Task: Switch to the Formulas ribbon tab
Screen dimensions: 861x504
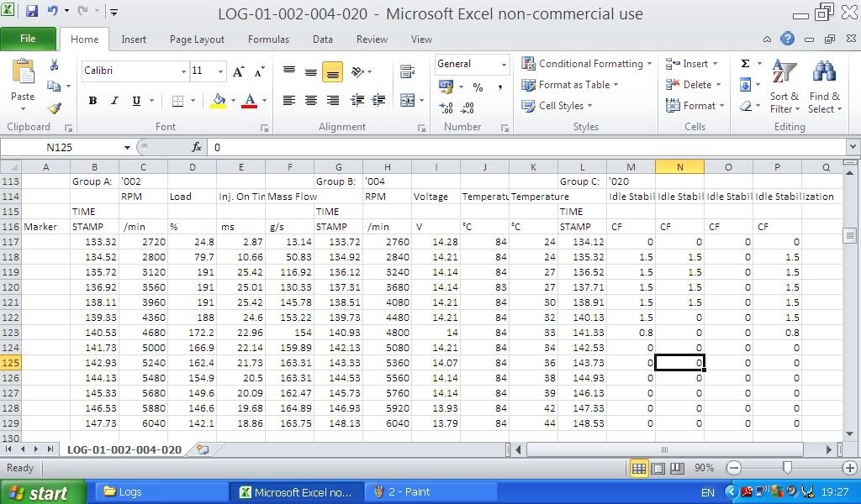Action: [x=269, y=39]
